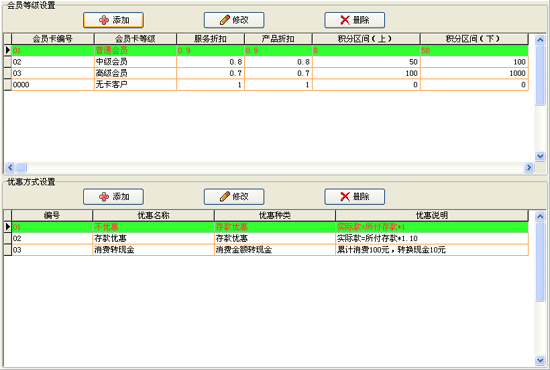This screenshot has width=550, height=370.
Task: Click 删除 button in member level settings
Action: (355, 20)
